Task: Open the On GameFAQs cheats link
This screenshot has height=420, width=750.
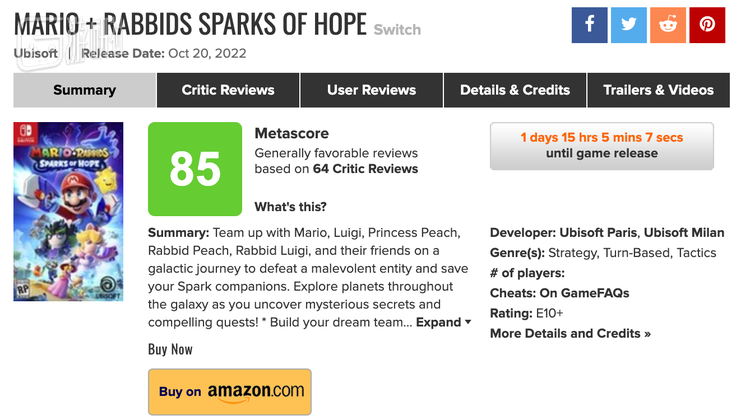Action: tap(584, 293)
